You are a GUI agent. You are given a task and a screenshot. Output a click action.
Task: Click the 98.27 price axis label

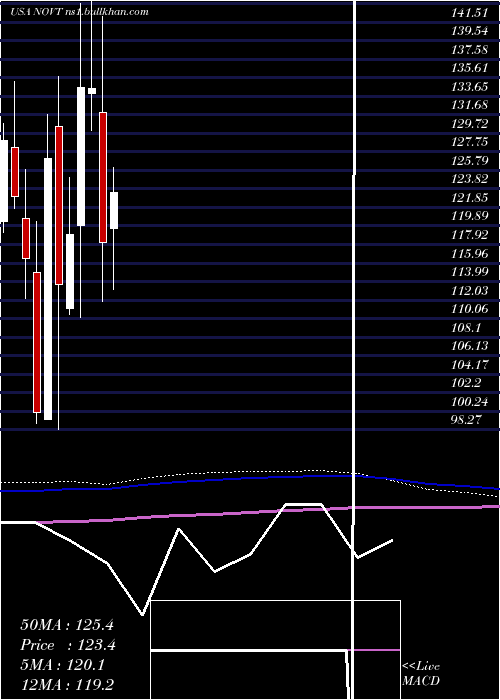tap(466, 420)
